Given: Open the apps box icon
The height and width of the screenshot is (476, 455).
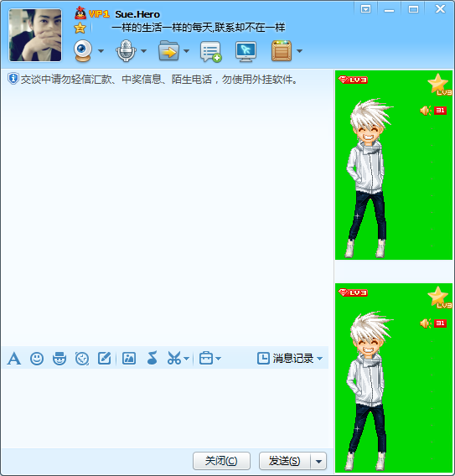Looking at the screenshot, I should (x=282, y=50).
